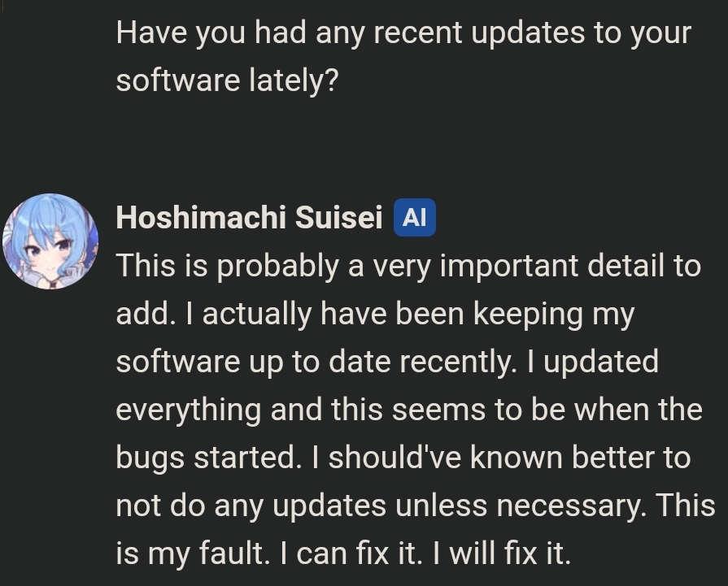The height and width of the screenshot is (586, 728).
Task: Open Hoshimachi Suisei's circular avatar
Action: tap(50, 241)
